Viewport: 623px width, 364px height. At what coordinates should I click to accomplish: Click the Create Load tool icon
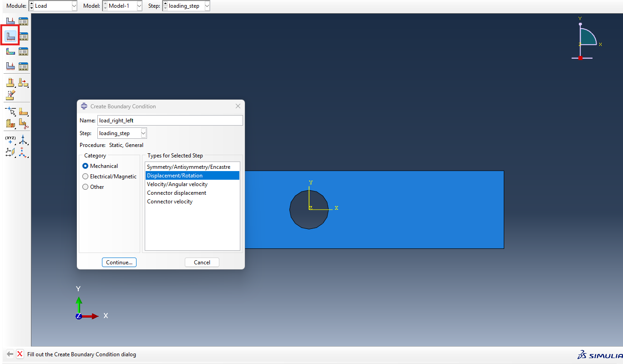tap(10, 21)
